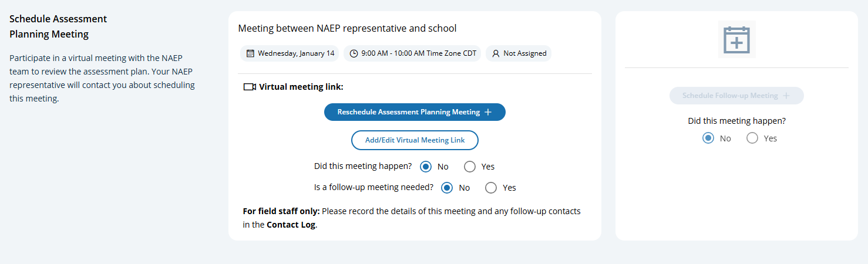Select No for 'Did this meeting happen?' in center card

pos(425,167)
